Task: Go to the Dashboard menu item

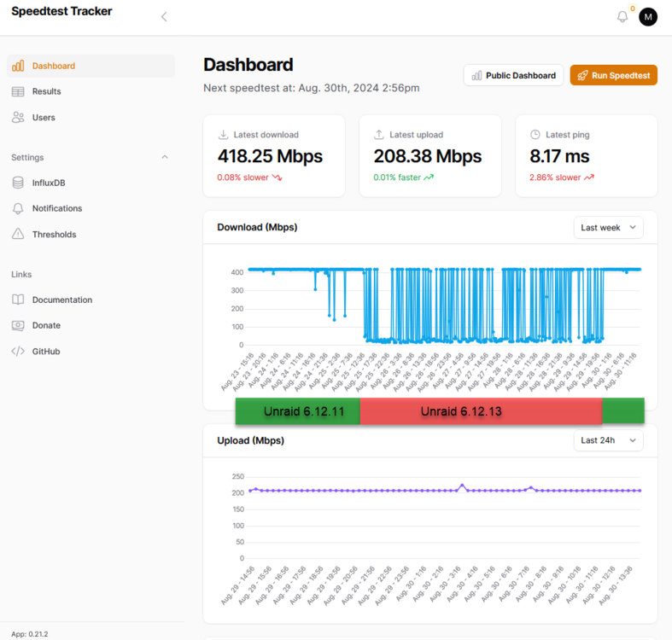Action: coord(91,66)
